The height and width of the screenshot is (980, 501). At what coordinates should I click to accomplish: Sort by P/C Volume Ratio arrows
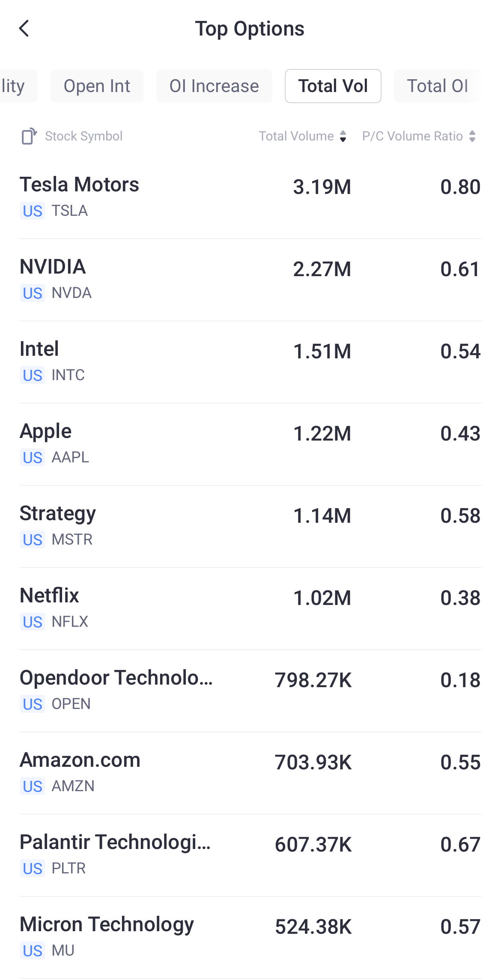tap(472, 136)
